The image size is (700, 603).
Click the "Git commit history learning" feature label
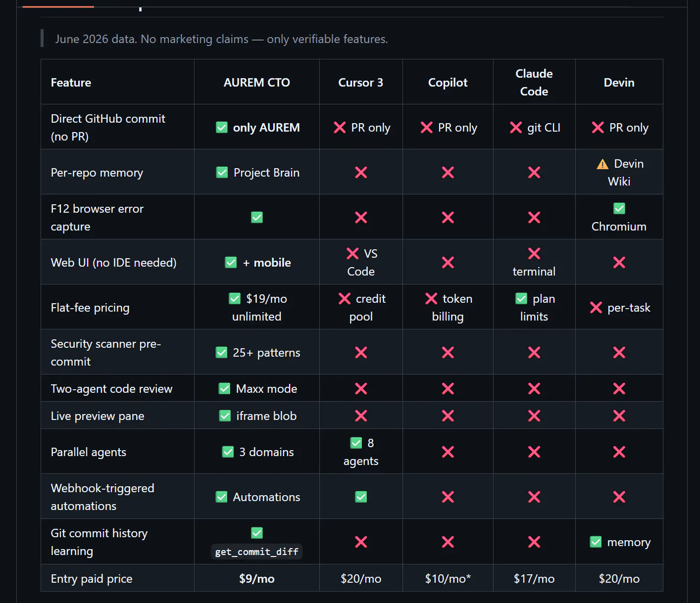coord(99,542)
